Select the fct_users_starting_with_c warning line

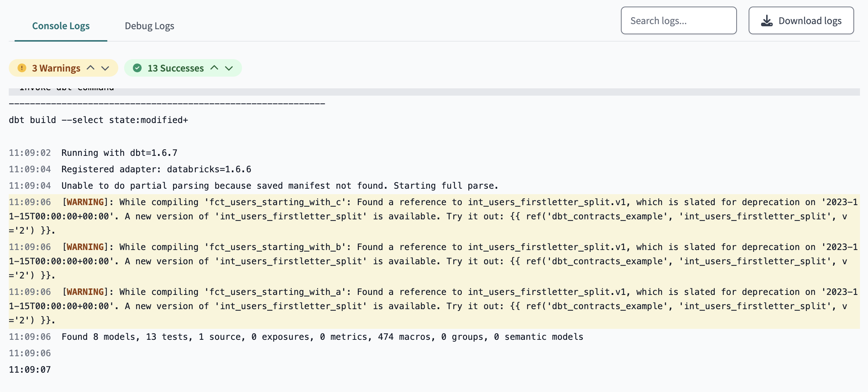pos(434,216)
